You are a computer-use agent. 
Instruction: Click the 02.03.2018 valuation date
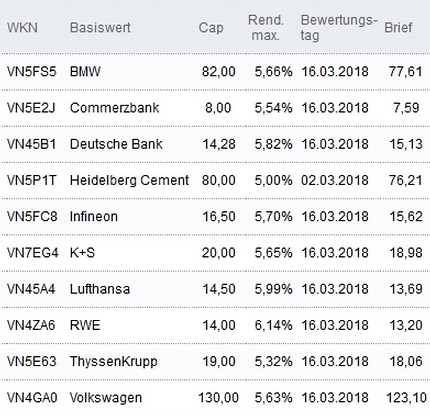[x=335, y=180]
